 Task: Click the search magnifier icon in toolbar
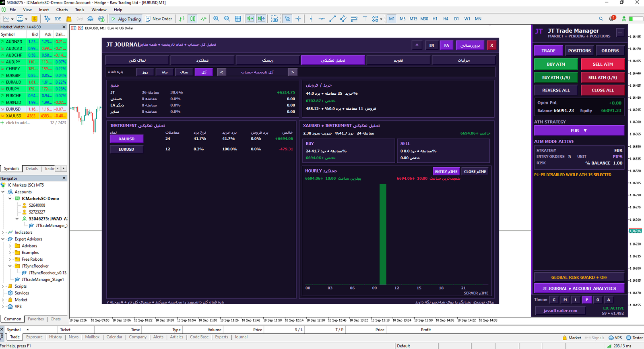coord(601,19)
